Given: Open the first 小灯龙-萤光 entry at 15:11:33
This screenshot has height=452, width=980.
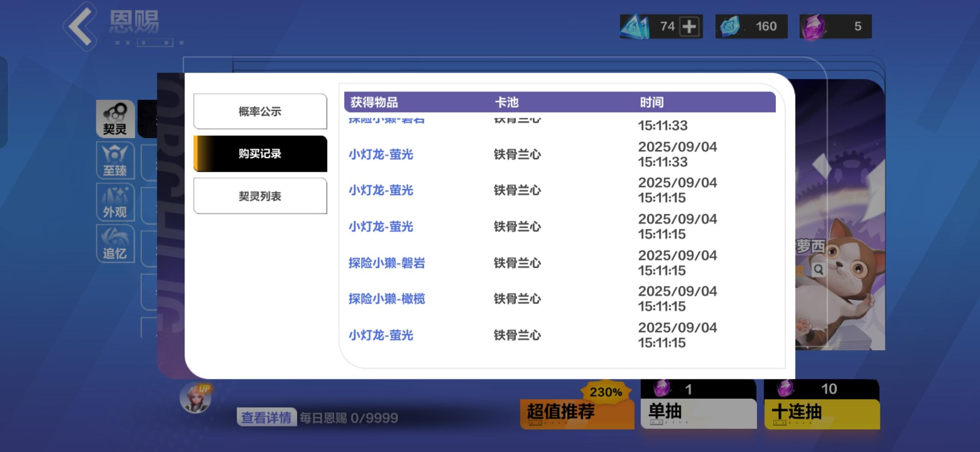Looking at the screenshot, I should pyautogui.click(x=381, y=154).
